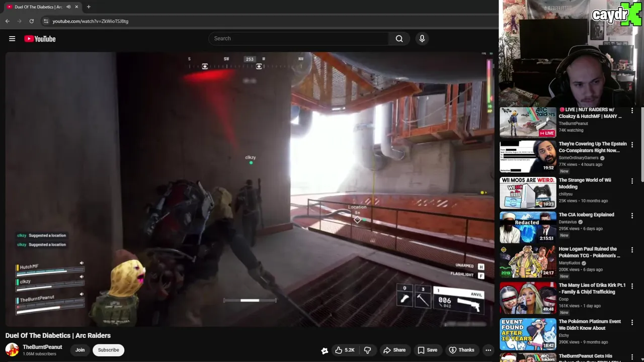Click the youtube.com address bar URL
This screenshot has height=362, width=644.
click(91, 21)
